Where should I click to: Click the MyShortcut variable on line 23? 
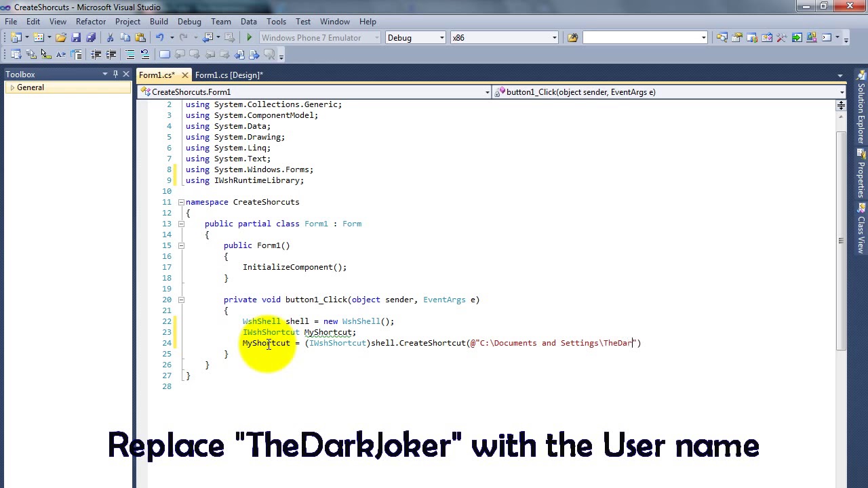coord(328,332)
